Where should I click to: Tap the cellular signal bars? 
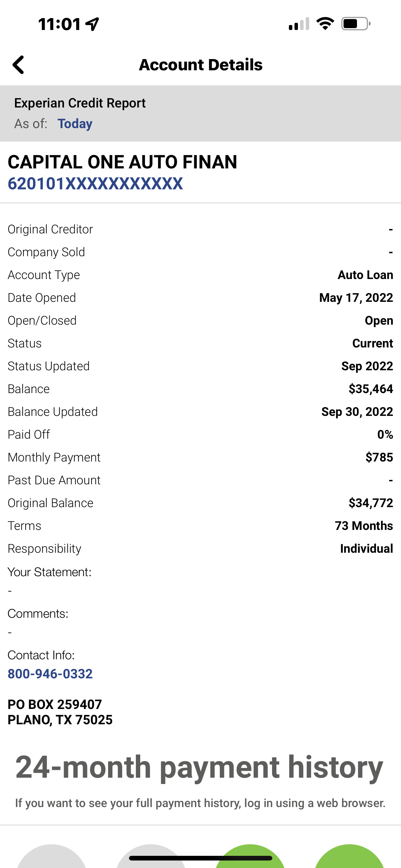pyautogui.click(x=299, y=24)
